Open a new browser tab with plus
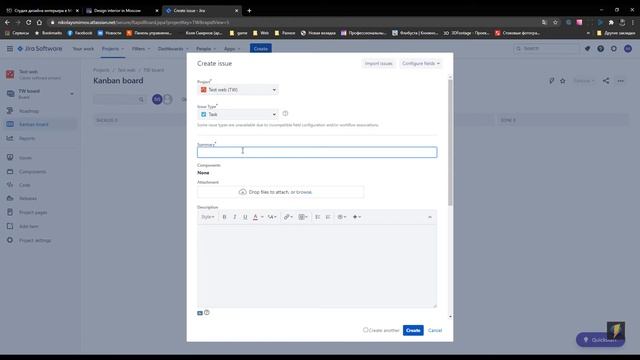This screenshot has height=360, width=640. point(249,11)
